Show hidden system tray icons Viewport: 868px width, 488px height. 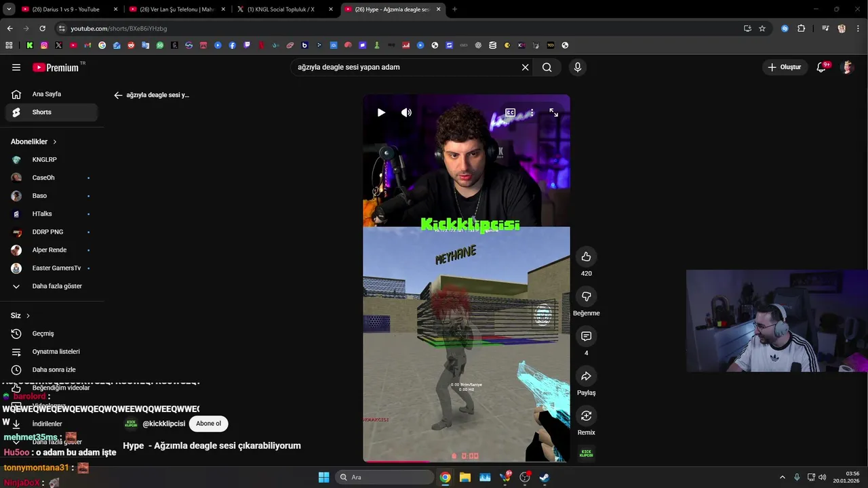click(782, 477)
